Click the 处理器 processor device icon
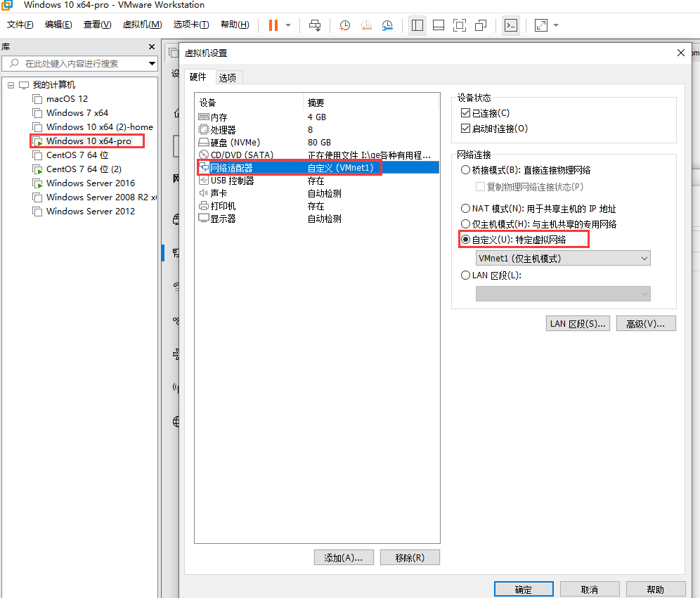 click(204, 129)
